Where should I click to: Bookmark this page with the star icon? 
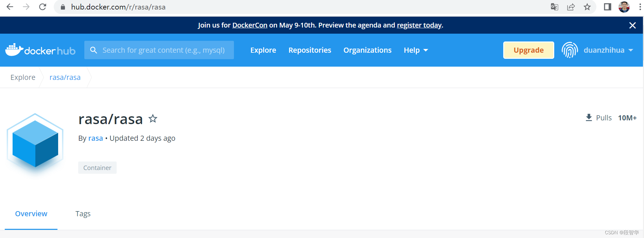tap(587, 7)
